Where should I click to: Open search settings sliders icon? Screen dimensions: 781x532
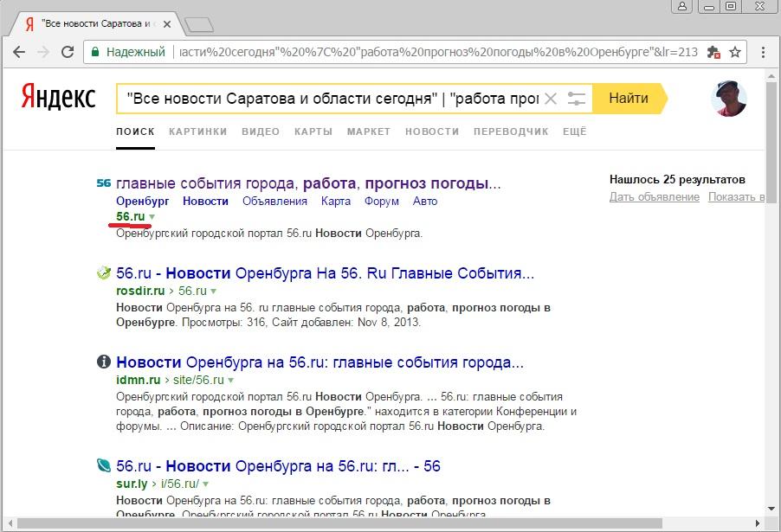(x=577, y=99)
